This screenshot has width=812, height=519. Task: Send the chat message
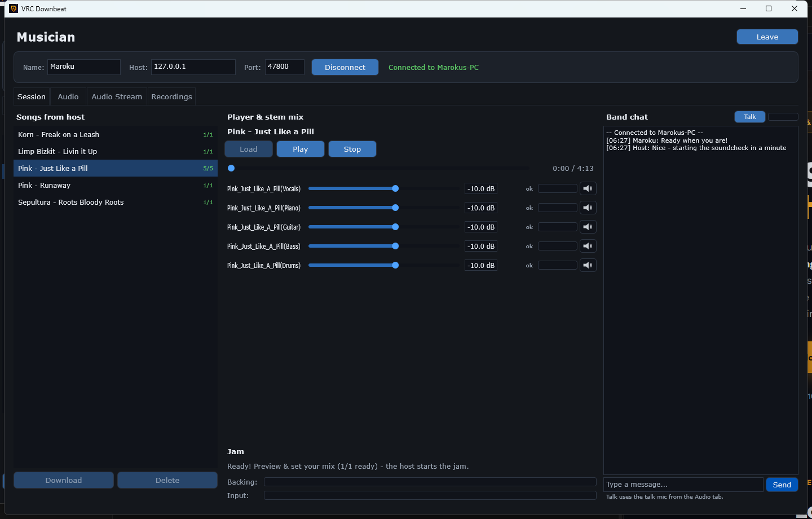pyautogui.click(x=782, y=485)
